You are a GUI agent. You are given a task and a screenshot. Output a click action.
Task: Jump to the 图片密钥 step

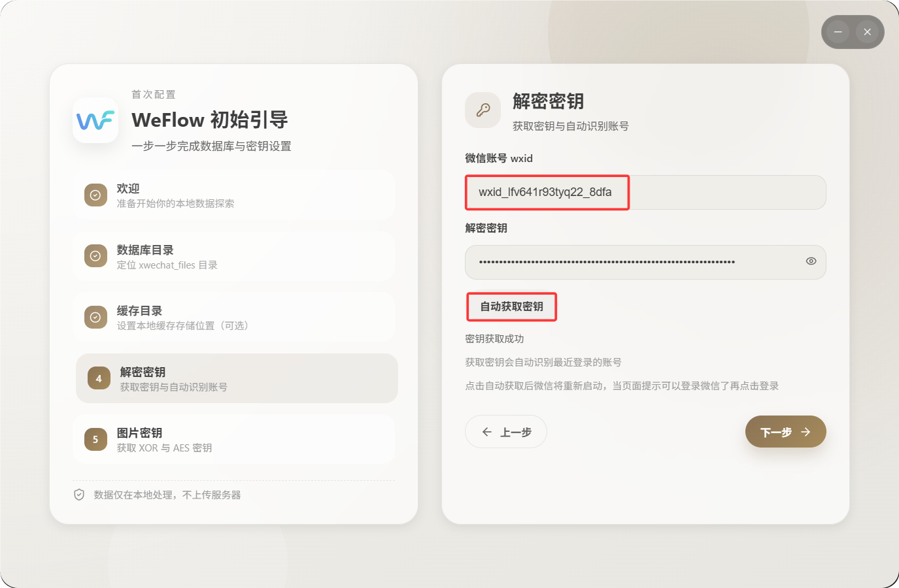click(234, 440)
